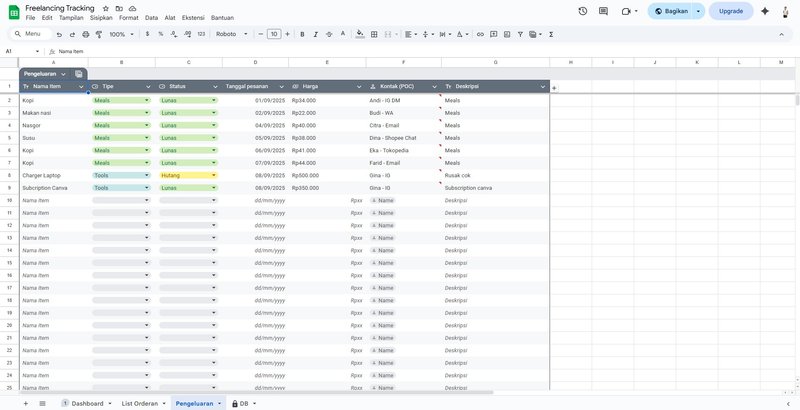Viewport: 800px width, 410px height.
Task: Open table view icon beside Pengeluaran
Action: (x=79, y=74)
